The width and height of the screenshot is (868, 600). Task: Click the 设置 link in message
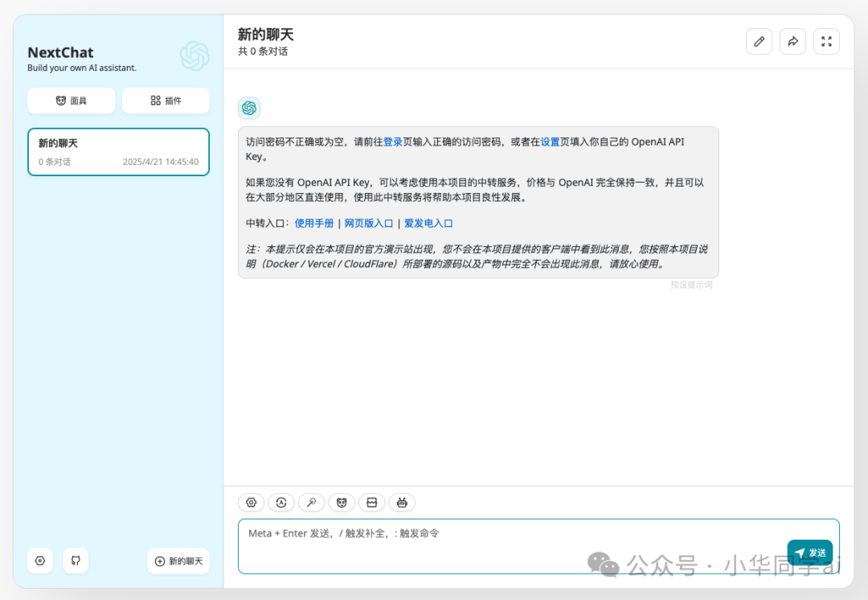tap(550, 142)
